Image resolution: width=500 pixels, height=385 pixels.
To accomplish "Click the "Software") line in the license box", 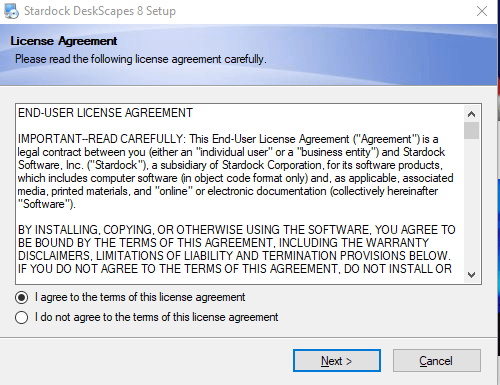I will tap(47, 204).
